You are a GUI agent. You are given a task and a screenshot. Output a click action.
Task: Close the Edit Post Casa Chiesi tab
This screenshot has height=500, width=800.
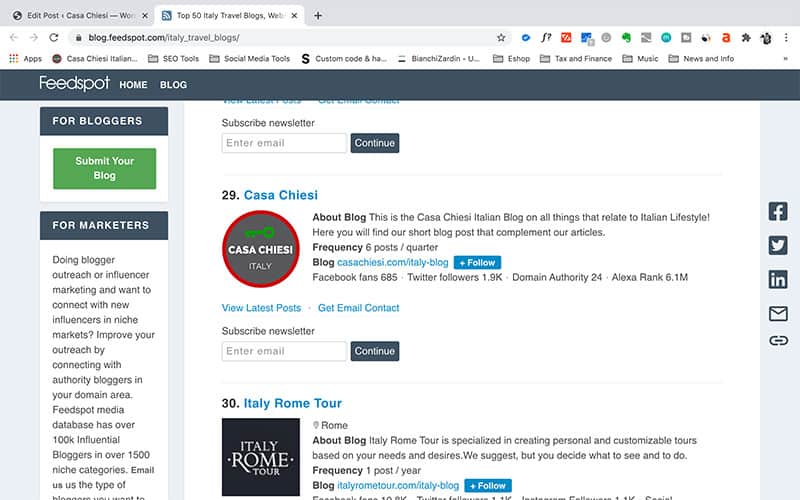click(x=145, y=15)
